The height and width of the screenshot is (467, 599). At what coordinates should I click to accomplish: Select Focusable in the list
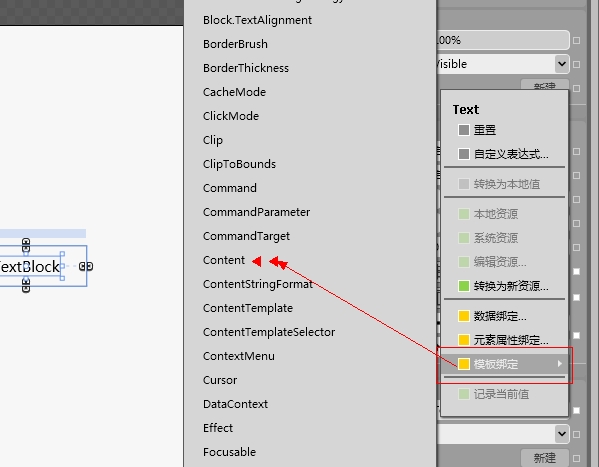point(229,452)
